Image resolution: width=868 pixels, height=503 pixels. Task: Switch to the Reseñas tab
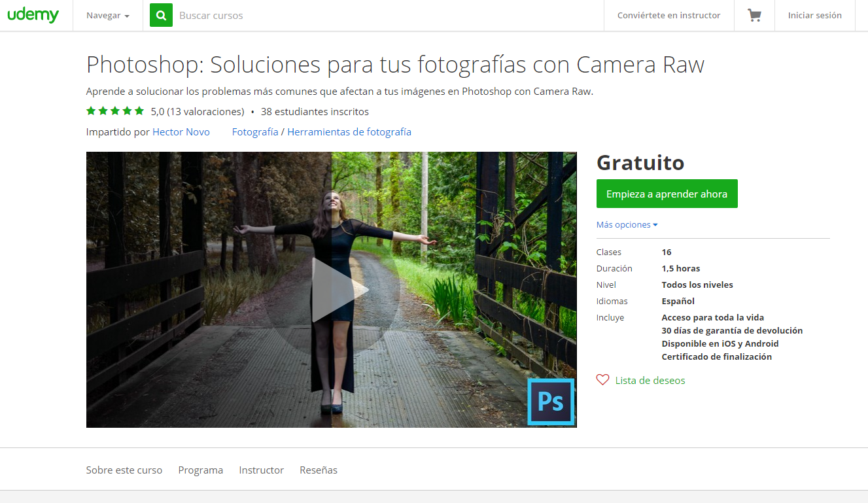[x=319, y=470]
